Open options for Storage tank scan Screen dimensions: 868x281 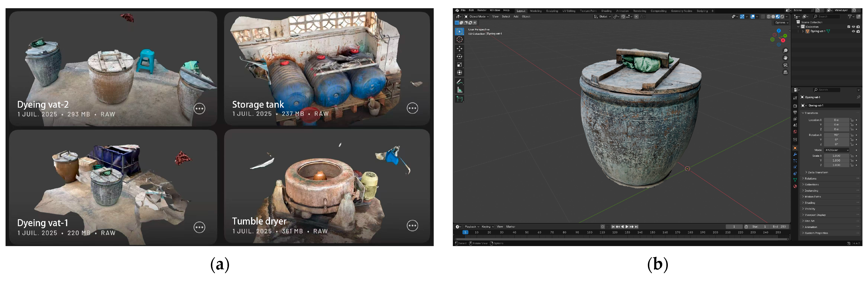pyautogui.click(x=413, y=108)
